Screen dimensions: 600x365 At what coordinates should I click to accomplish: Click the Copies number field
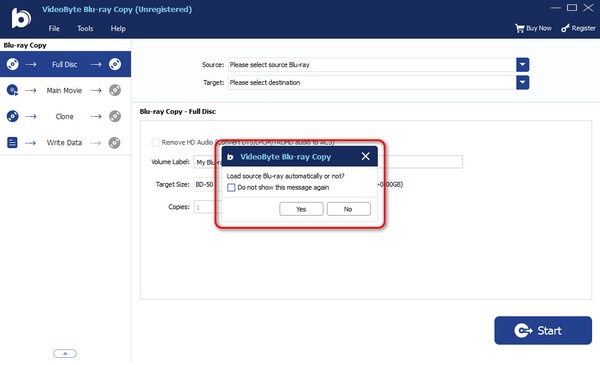point(207,207)
